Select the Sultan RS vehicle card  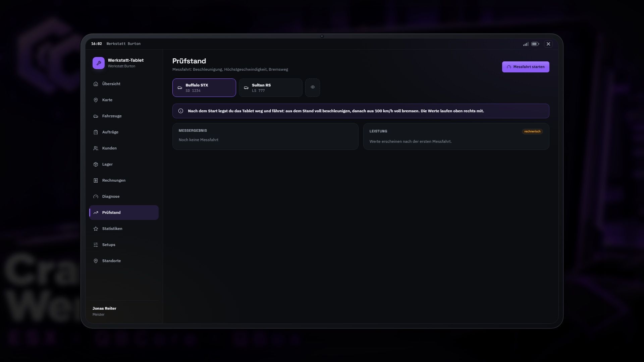click(271, 87)
